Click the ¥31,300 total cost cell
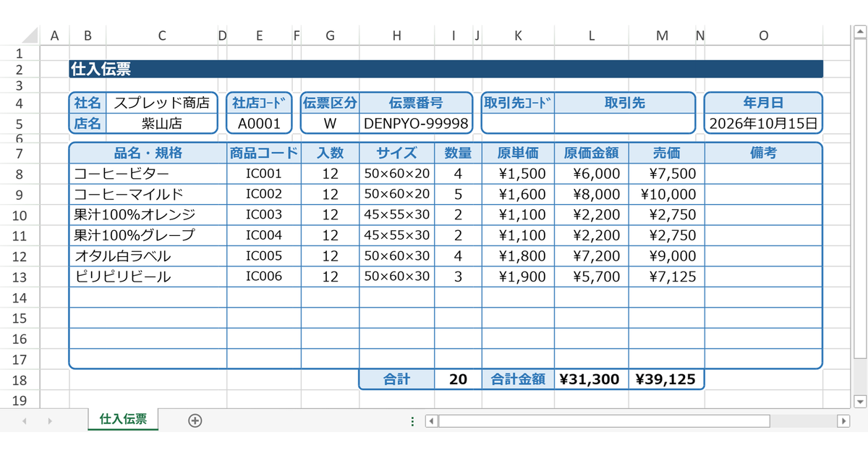The height and width of the screenshot is (456, 868). 592,379
